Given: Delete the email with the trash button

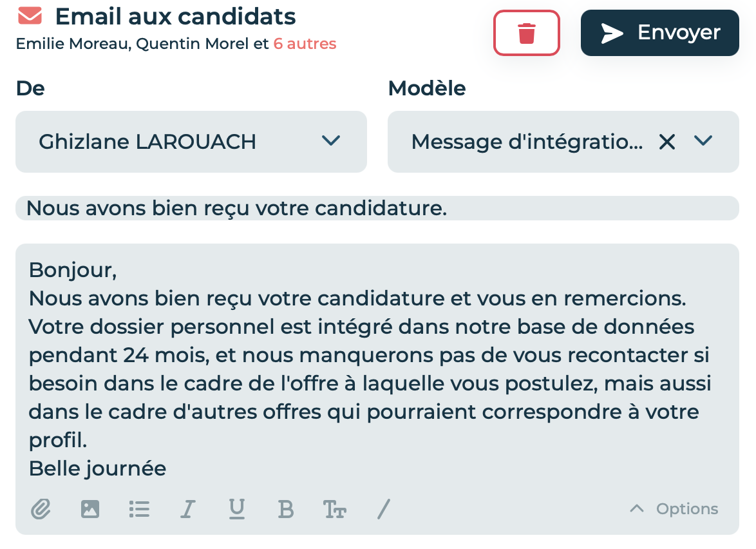Looking at the screenshot, I should [x=527, y=33].
